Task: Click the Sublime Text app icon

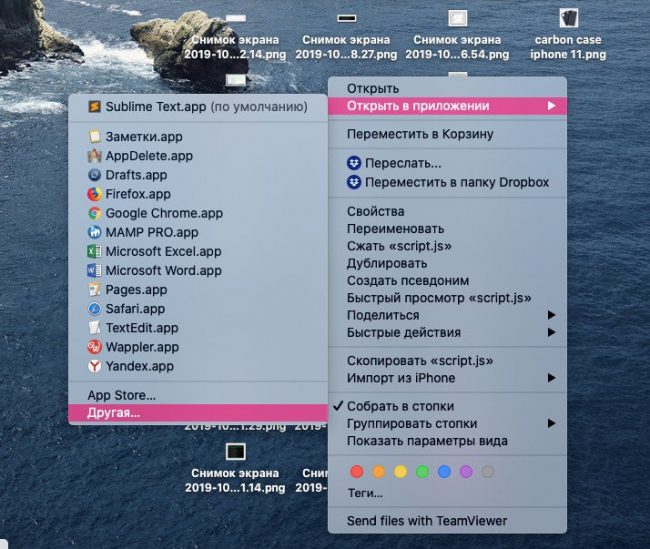Action: pyautogui.click(x=94, y=107)
